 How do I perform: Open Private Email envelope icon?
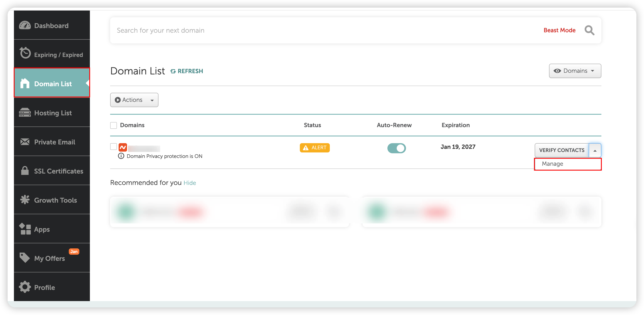pos(25,142)
